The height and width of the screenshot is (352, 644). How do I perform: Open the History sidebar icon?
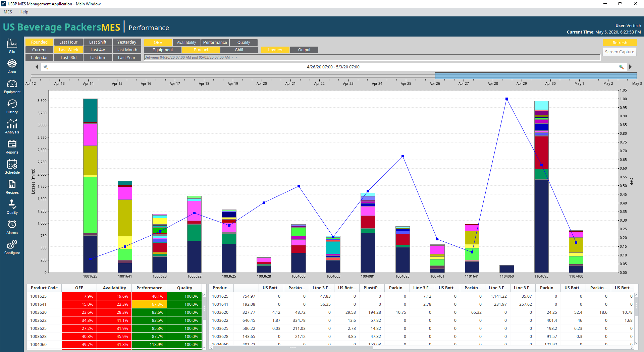click(x=12, y=106)
